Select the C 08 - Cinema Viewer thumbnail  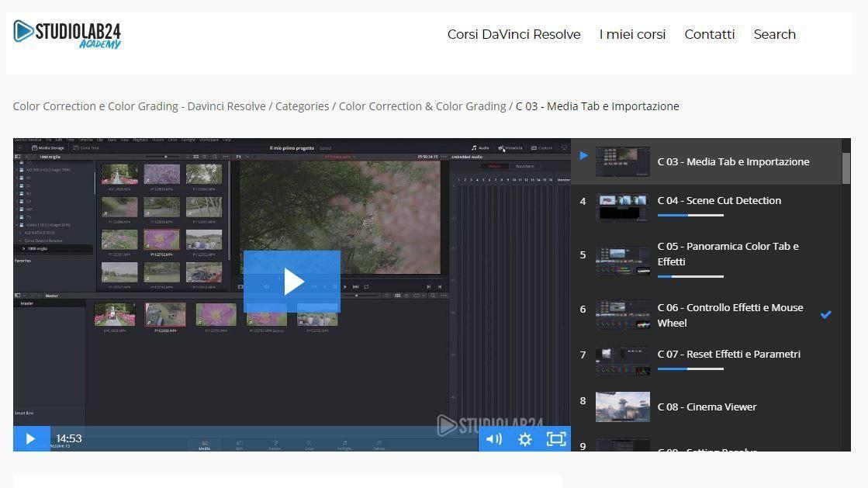coord(623,407)
